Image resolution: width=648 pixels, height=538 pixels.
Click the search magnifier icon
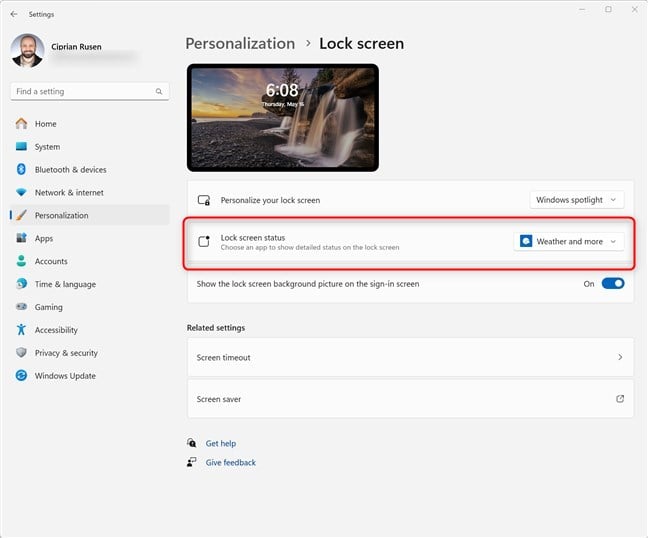click(159, 91)
